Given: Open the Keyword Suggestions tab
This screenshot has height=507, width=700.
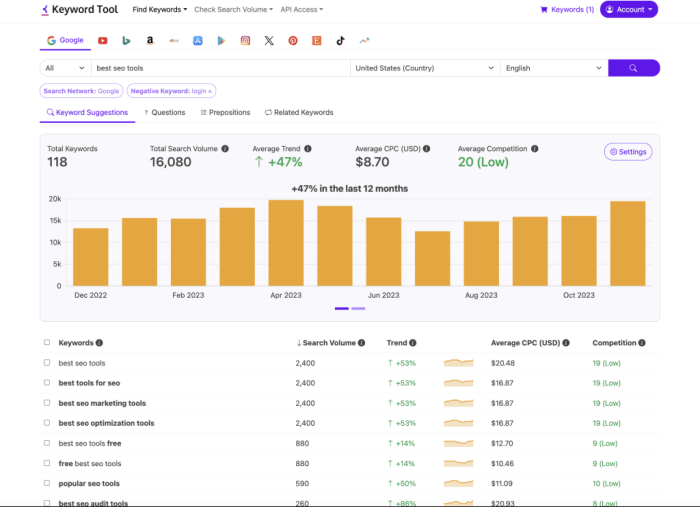Looking at the screenshot, I should pyautogui.click(x=88, y=112).
